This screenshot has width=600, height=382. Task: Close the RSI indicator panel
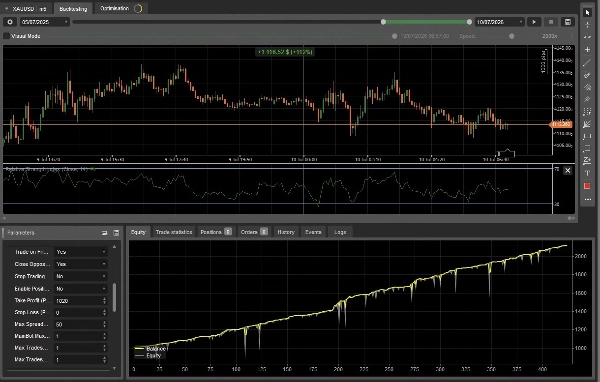pos(567,170)
